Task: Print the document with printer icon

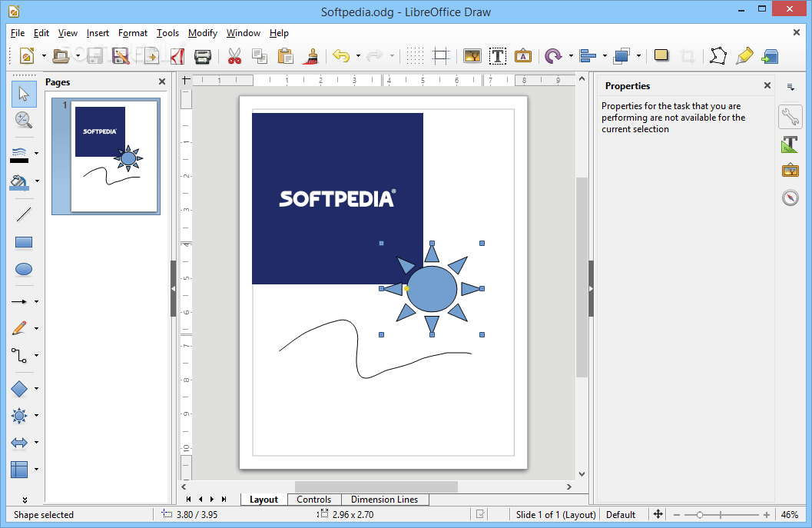Action: coord(203,56)
